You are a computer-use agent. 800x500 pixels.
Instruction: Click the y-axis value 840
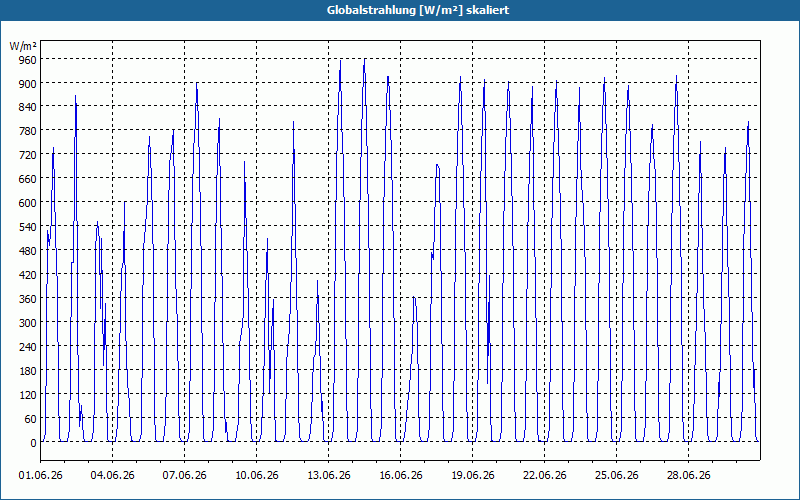coord(28,107)
